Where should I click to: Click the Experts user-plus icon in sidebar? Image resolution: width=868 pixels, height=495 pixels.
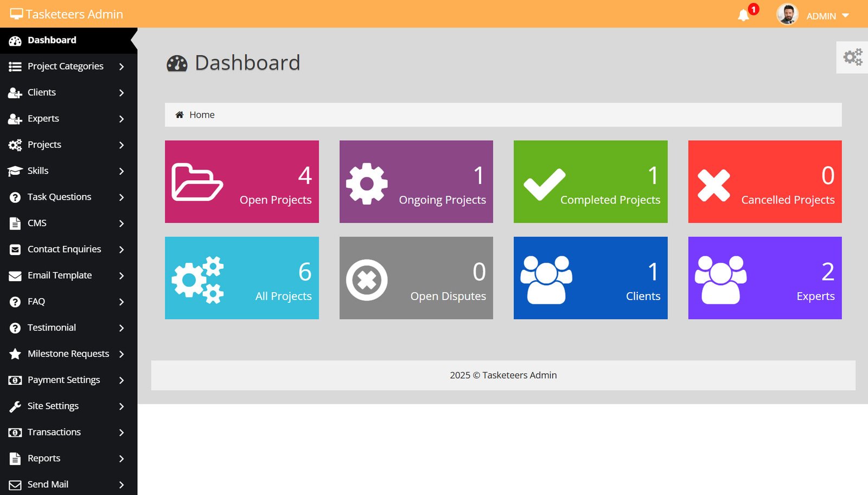tap(15, 119)
